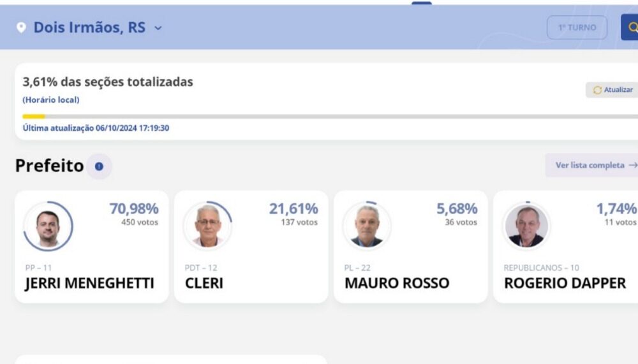Open Ver lista completa link
The width and height of the screenshot is (638, 364).
pos(590,165)
